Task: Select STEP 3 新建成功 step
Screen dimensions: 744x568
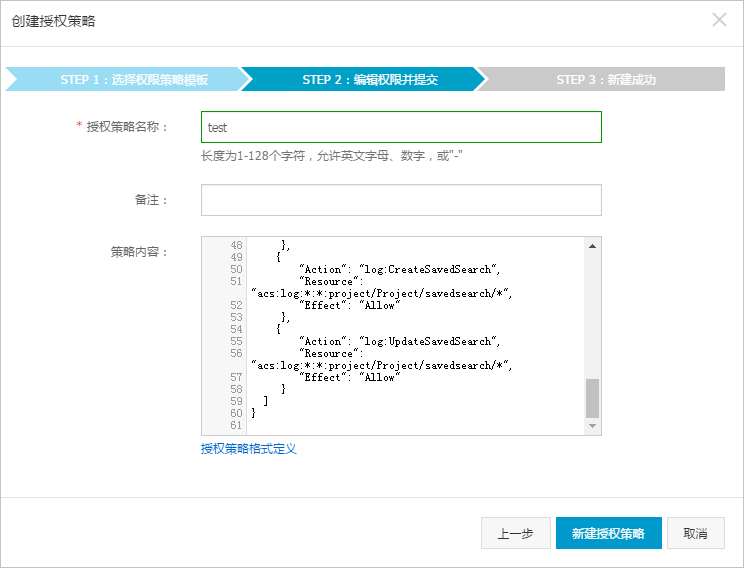Action: (603, 79)
